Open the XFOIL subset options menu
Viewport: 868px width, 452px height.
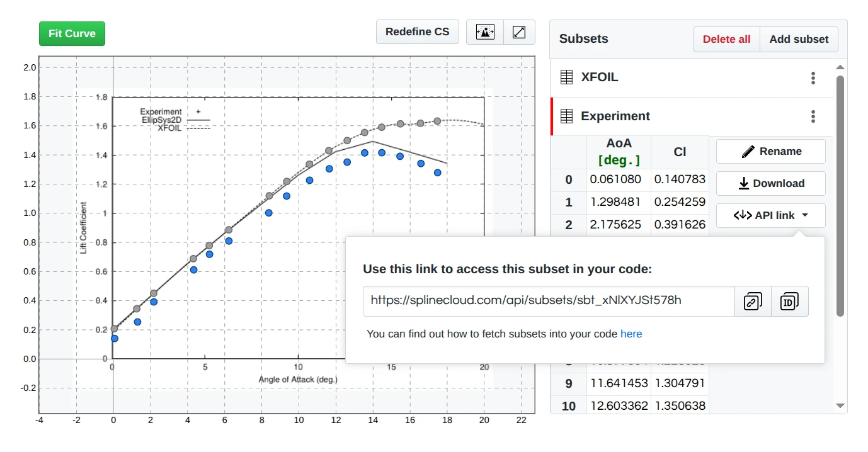click(813, 77)
